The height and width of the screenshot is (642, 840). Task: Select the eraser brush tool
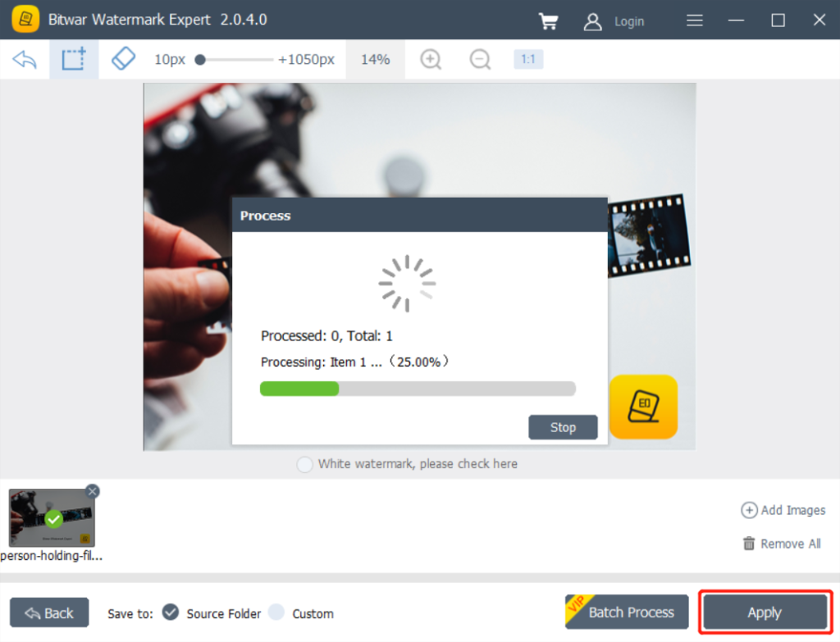123,58
